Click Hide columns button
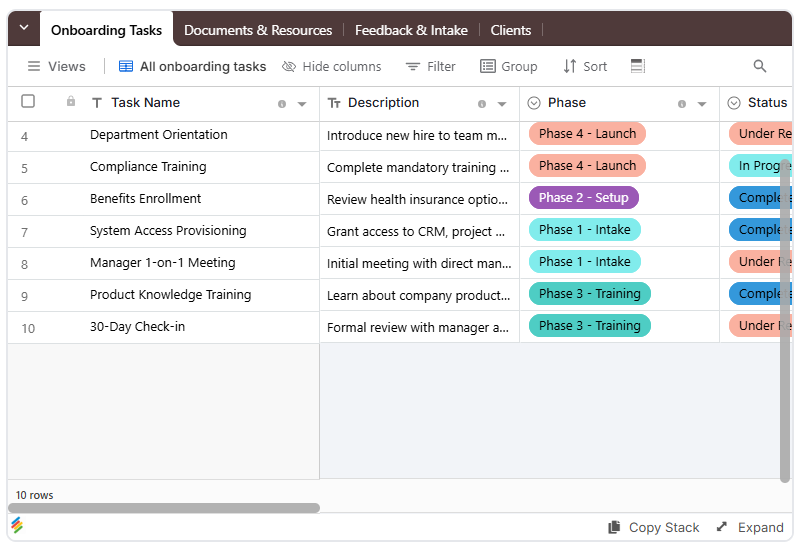The height and width of the screenshot is (553, 804). click(332, 66)
